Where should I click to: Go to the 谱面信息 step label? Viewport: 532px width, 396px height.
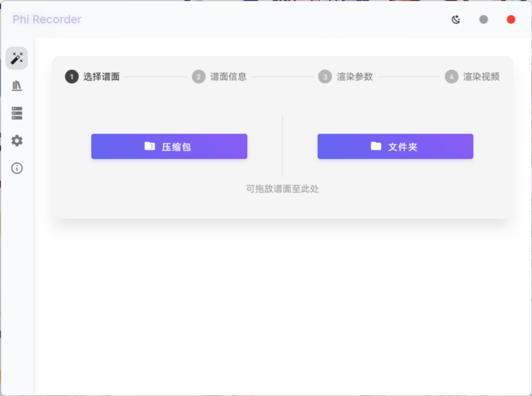(x=228, y=77)
